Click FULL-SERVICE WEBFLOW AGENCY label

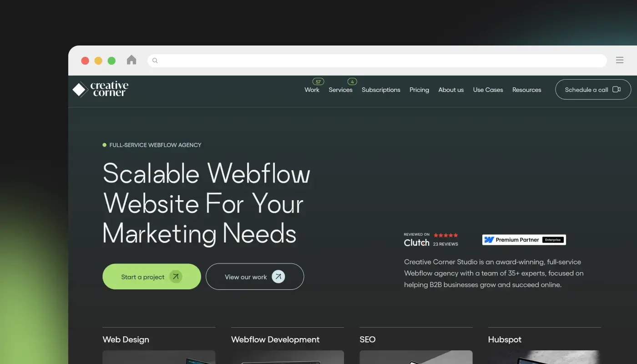[155, 145]
